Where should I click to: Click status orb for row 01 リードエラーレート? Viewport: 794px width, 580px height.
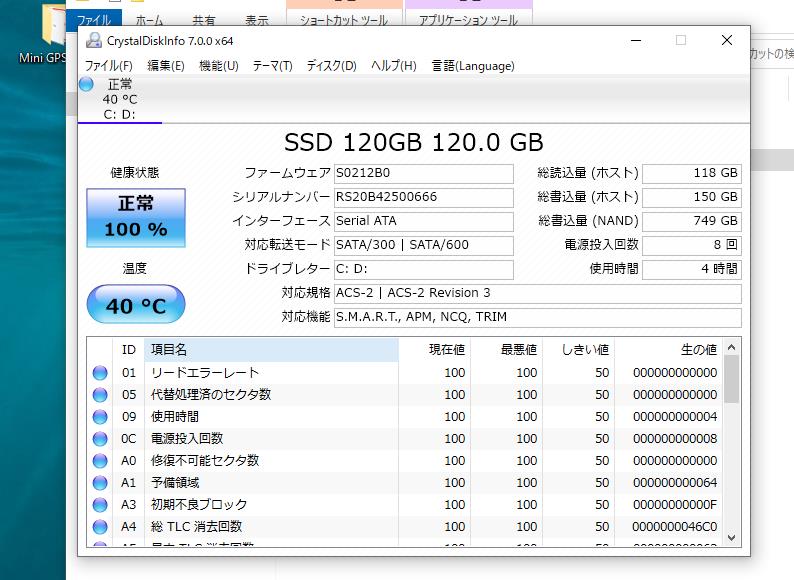100,373
